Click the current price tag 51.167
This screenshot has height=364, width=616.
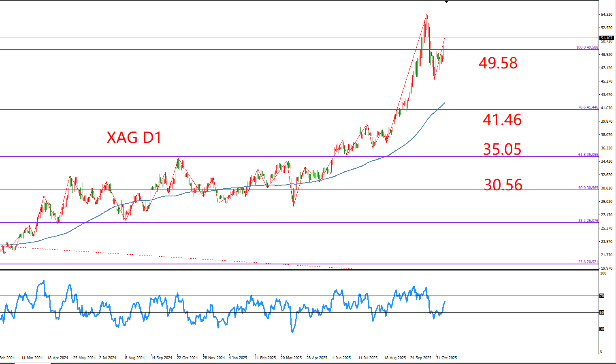click(x=607, y=38)
